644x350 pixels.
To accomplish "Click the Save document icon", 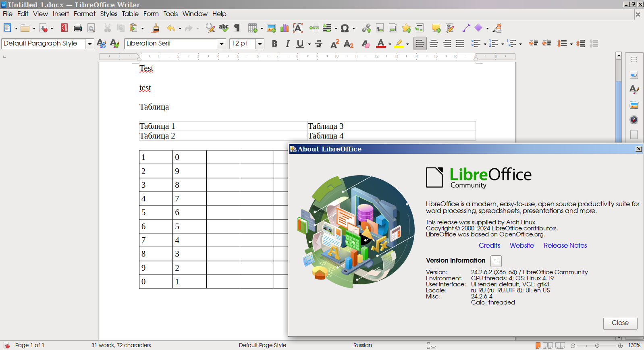I will [x=44, y=28].
